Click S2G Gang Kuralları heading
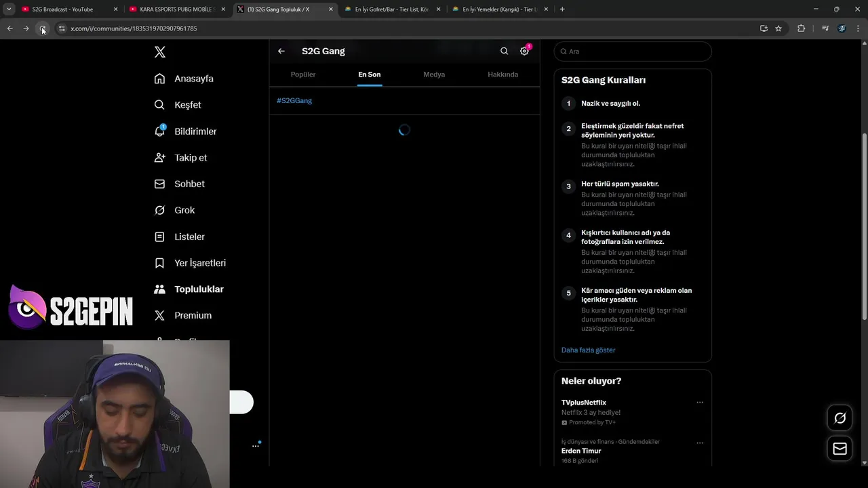The width and height of the screenshot is (868, 488). point(604,80)
